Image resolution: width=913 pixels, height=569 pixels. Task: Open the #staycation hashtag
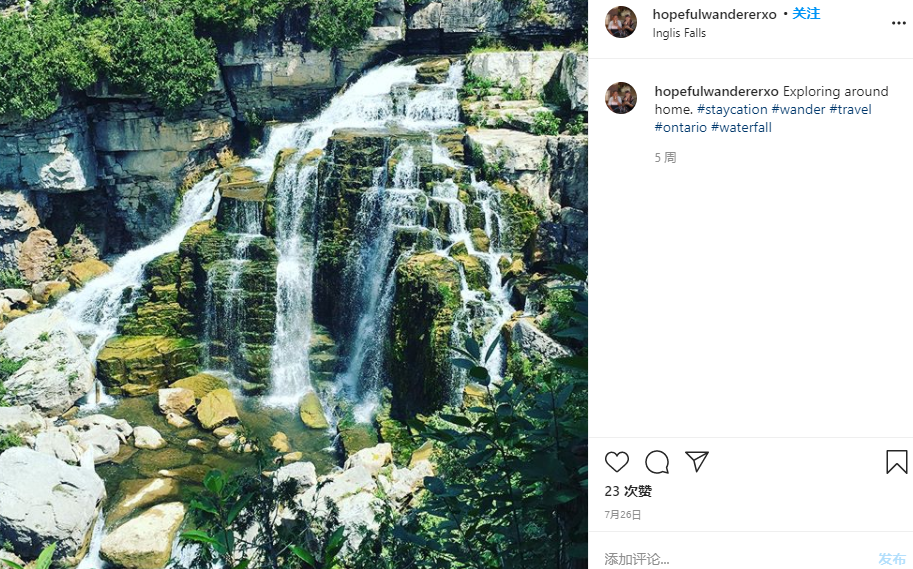tap(732, 110)
